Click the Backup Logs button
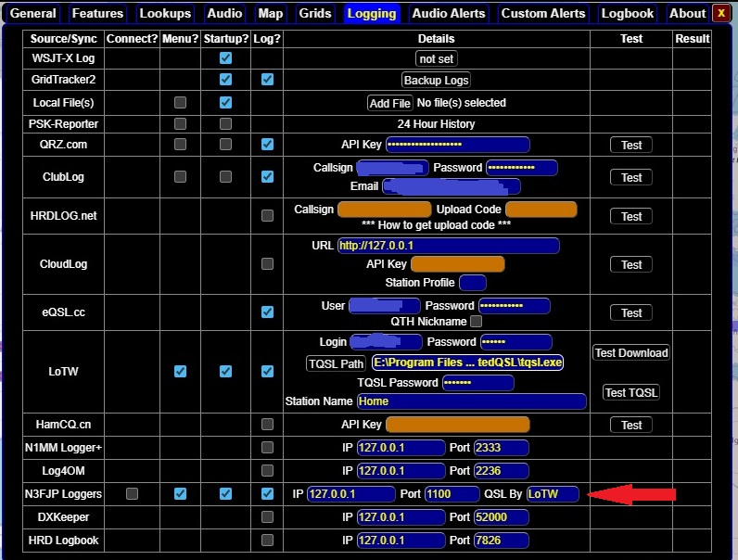The width and height of the screenshot is (738, 560). (x=437, y=80)
